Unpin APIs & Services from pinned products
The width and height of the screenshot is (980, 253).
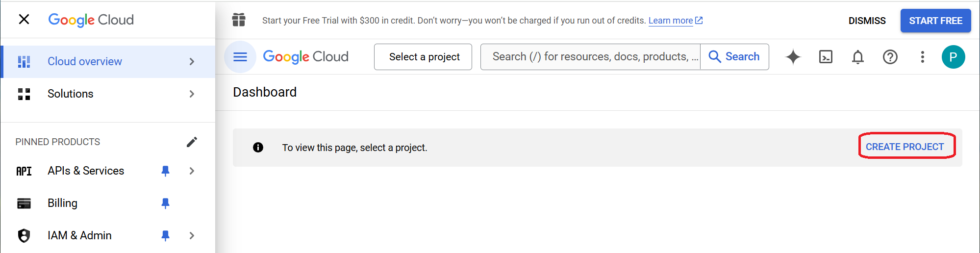click(x=165, y=171)
